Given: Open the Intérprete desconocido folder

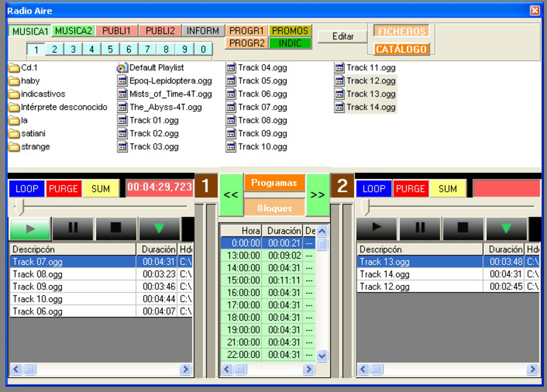Looking at the screenshot, I should pos(58,107).
